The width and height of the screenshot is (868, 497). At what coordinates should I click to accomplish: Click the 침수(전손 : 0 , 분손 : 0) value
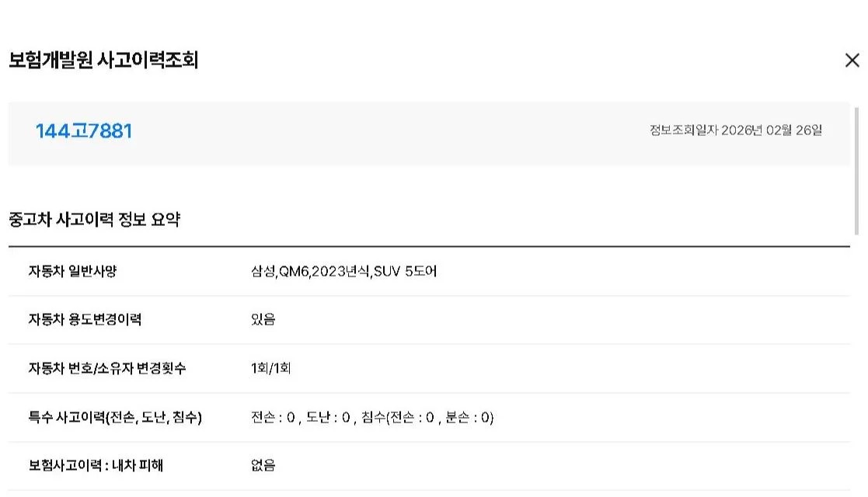point(427,418)
